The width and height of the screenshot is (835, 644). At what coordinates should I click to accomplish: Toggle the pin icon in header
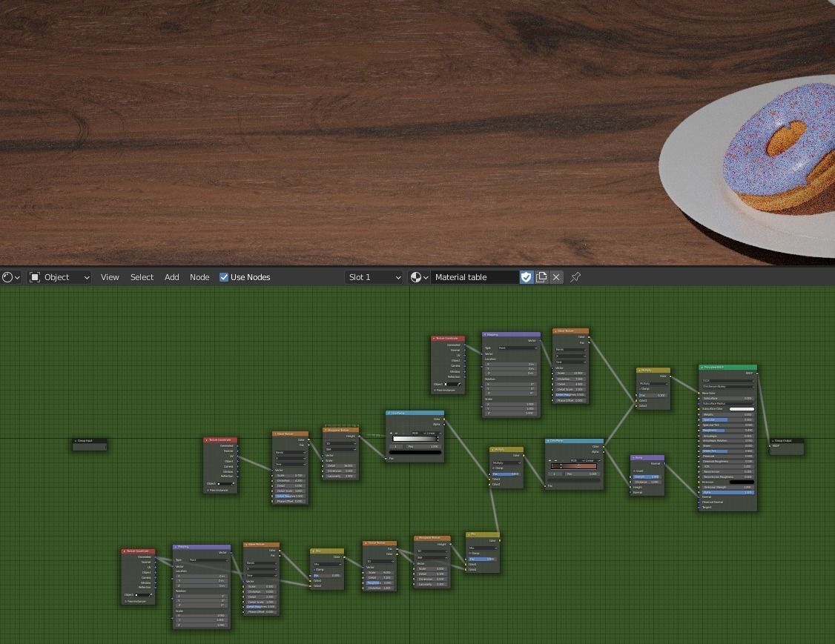click(x=575, y=277)
